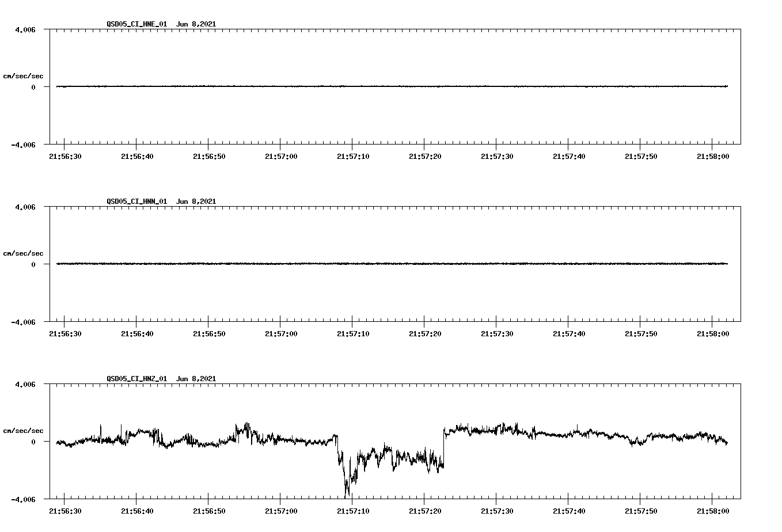Click the sharp upward step in HNZ trace
Viewport: 782px width, 532px height.
(444, 448)
